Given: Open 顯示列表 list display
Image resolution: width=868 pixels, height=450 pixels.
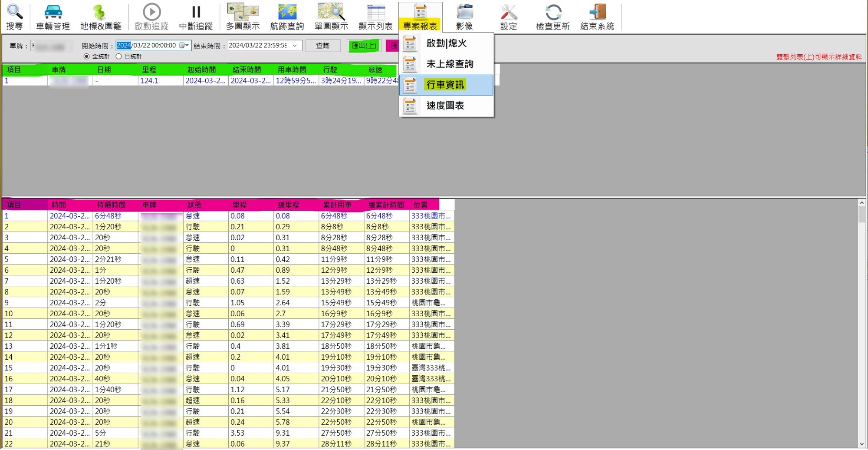Looking at the screenshot, I should coord(375,17).
